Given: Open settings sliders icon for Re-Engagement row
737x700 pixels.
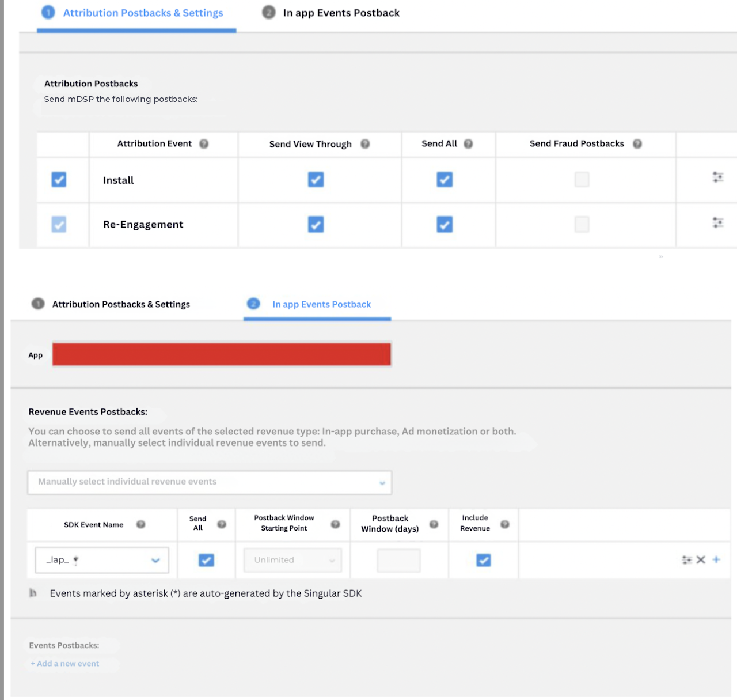Looking at the screenshot, I should 717,222.
